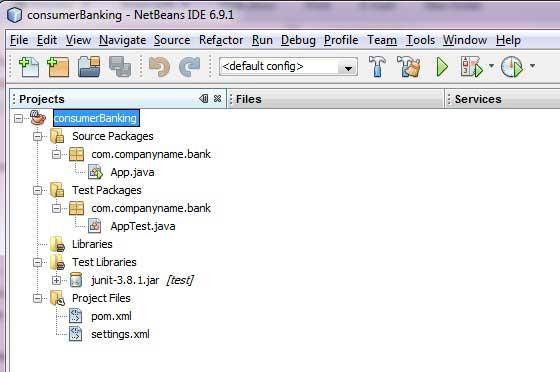
Task: Run the project with the green play icon
Action: (442, 67)
